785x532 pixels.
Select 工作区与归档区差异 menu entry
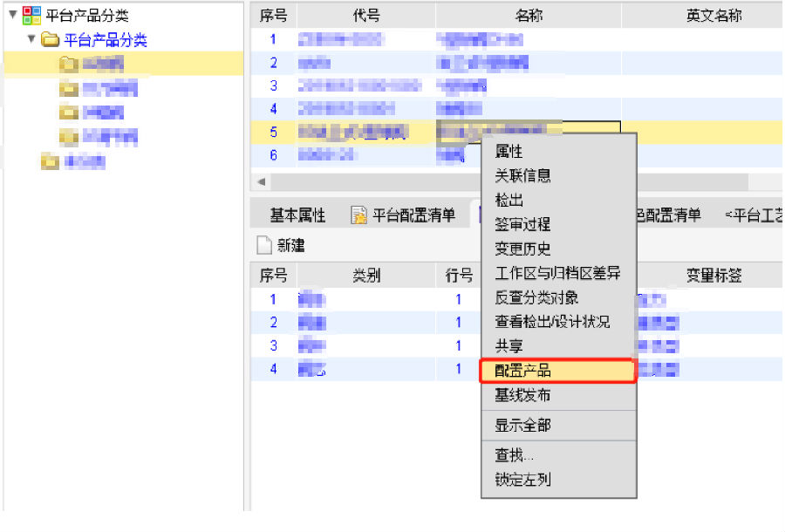pos(557,273)
